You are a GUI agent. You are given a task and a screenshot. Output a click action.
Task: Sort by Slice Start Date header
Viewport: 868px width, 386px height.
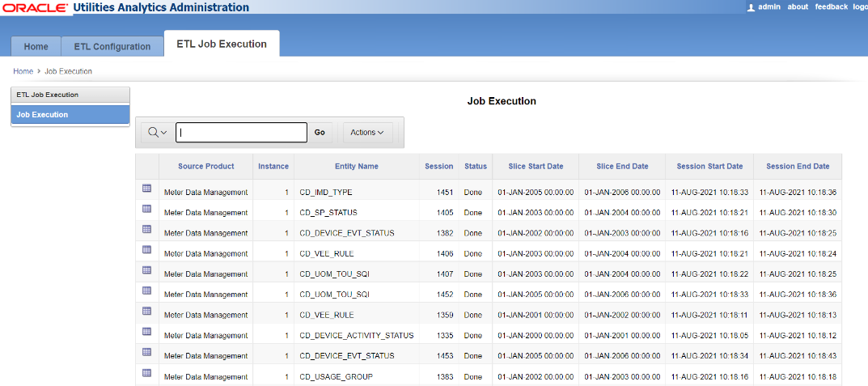(536, 166)
